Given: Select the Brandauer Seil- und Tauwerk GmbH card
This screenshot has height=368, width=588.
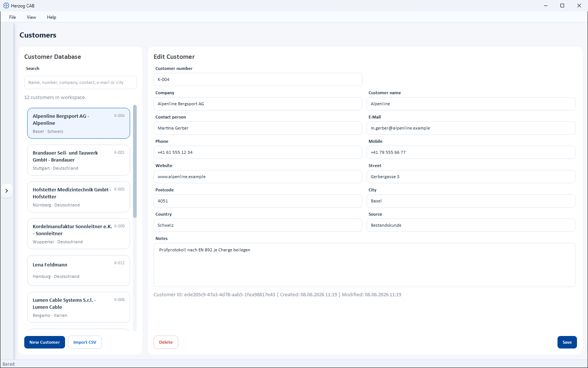Looking at the screenshot, I should point(79,160).
